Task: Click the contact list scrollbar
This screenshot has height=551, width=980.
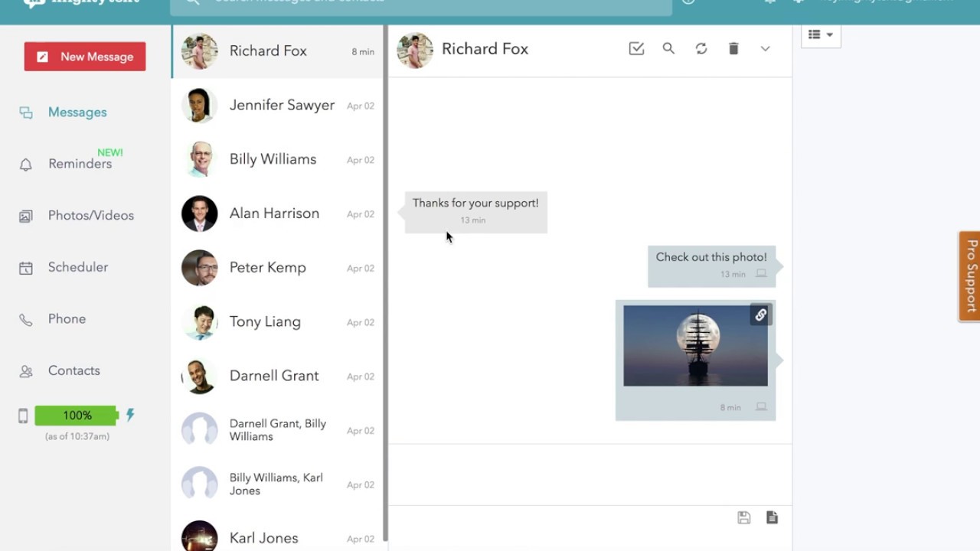Action: 386,283
